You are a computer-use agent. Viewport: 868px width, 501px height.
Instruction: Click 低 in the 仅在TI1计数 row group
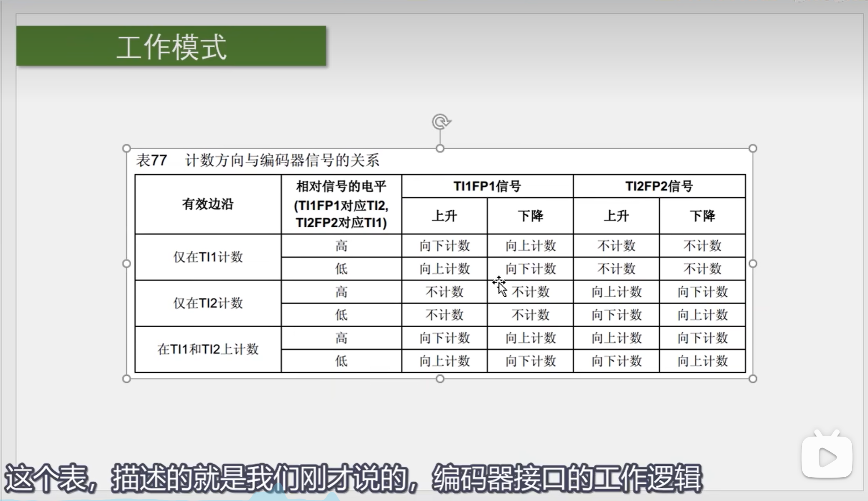pos(341,269)
